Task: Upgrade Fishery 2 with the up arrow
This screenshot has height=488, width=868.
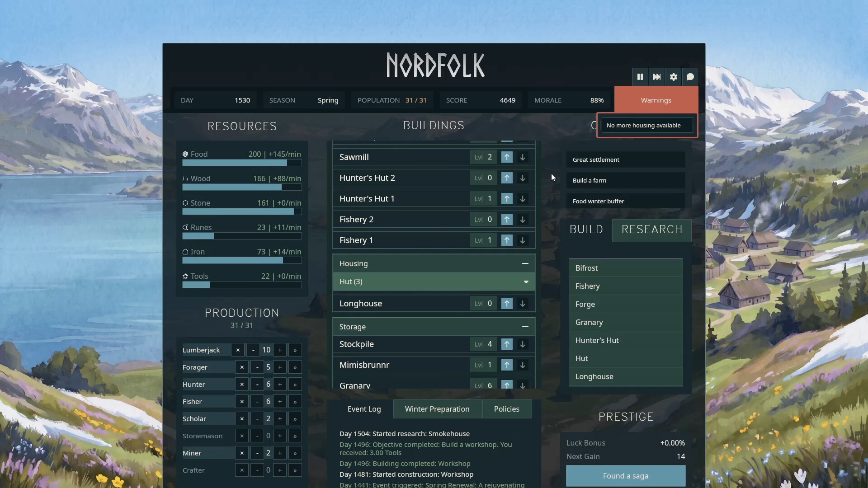Action: [x=507, y=220]
